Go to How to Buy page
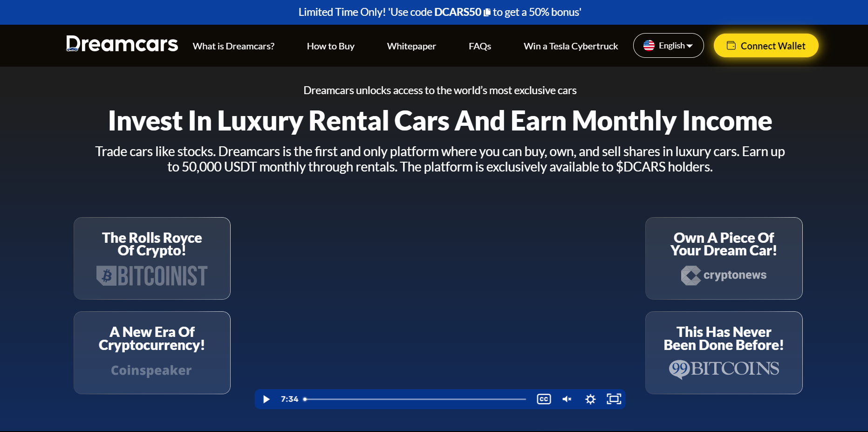This screenshot has width=868, height=432. pyautogui.click(x=330, y=46)
